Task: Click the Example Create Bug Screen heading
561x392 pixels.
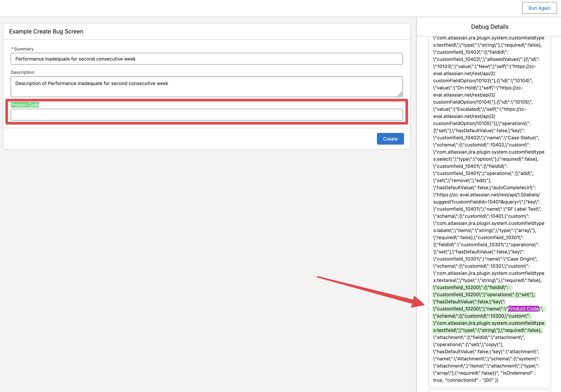Action: (46, 31)
